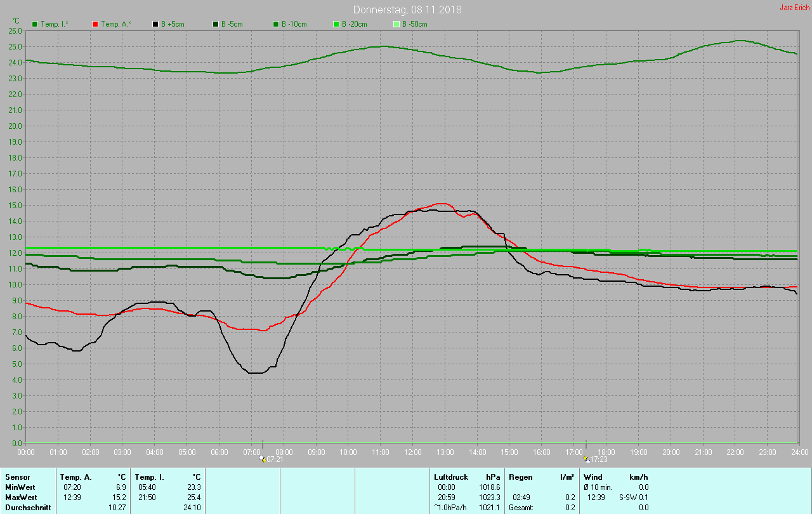
Task: Click the "hPa" pressure unit header
Action: tap(492, 477)
